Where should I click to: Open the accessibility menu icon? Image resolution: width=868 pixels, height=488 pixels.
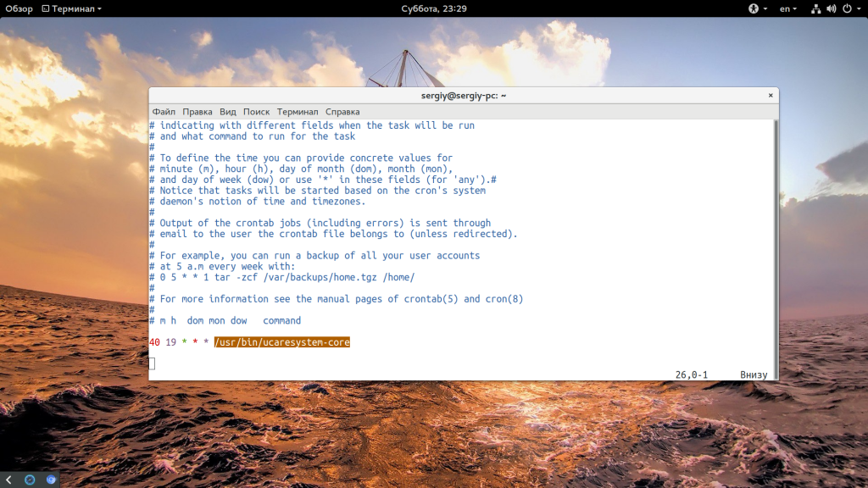pos(753,8)
